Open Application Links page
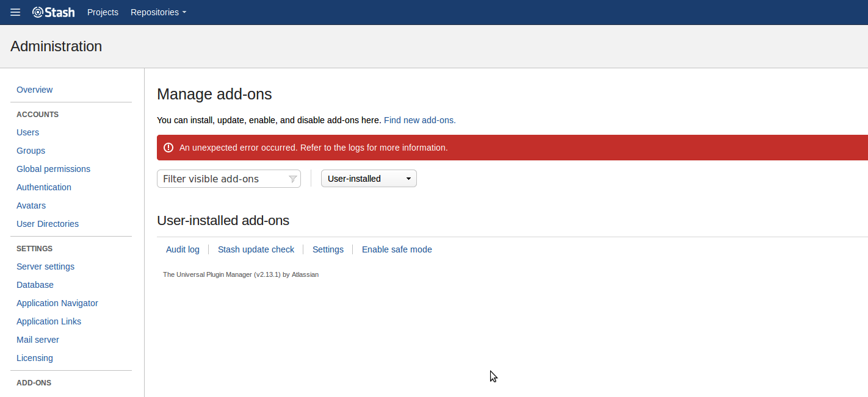The width and height of the screenshot is (868, 397). pos(49,321)
